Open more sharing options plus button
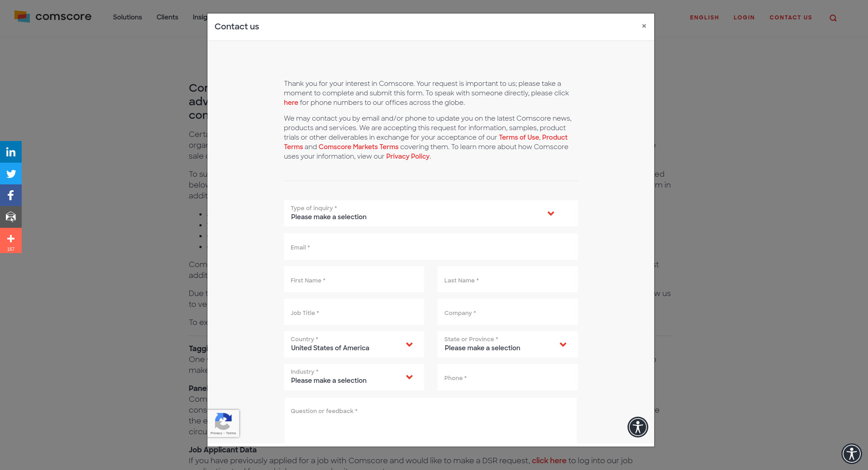The image size is (868, 470). [11, 240]
